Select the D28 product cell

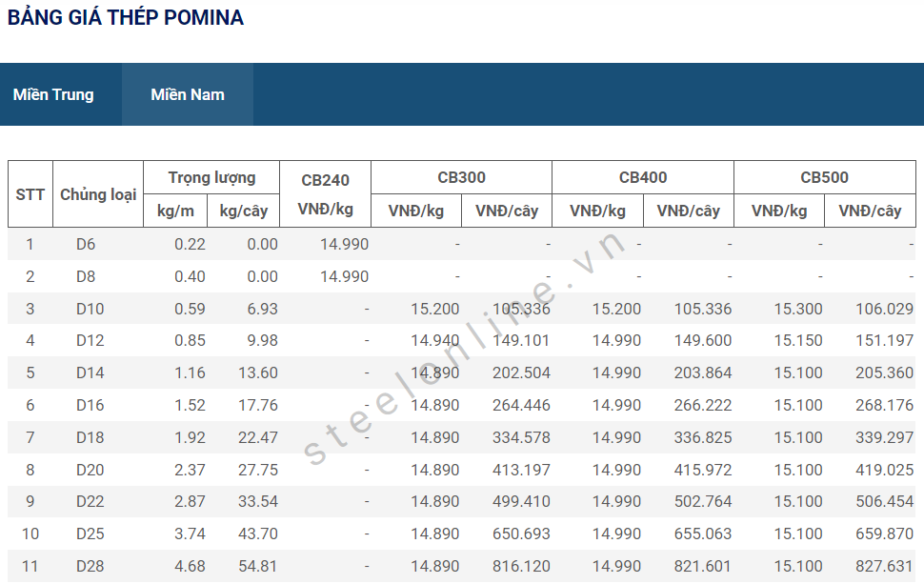click(90, 566)
